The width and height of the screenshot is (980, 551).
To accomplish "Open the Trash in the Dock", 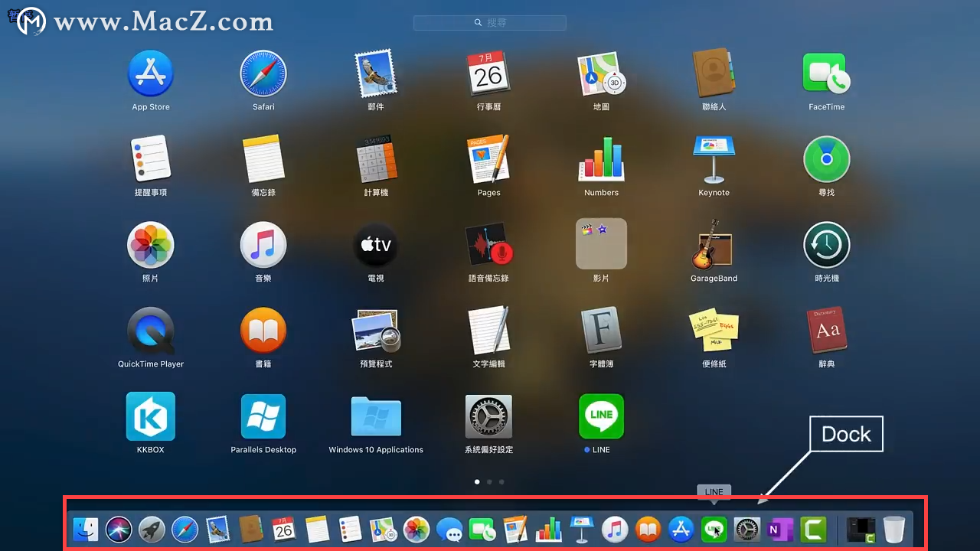I will (x=894, y=530).
